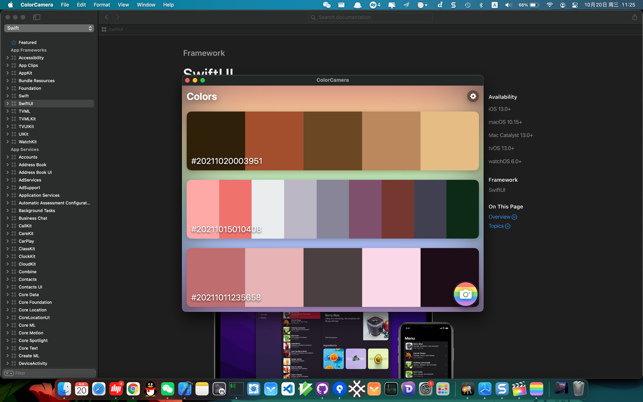Open the Apple menu
643x402 pixels.
[11, 5]
